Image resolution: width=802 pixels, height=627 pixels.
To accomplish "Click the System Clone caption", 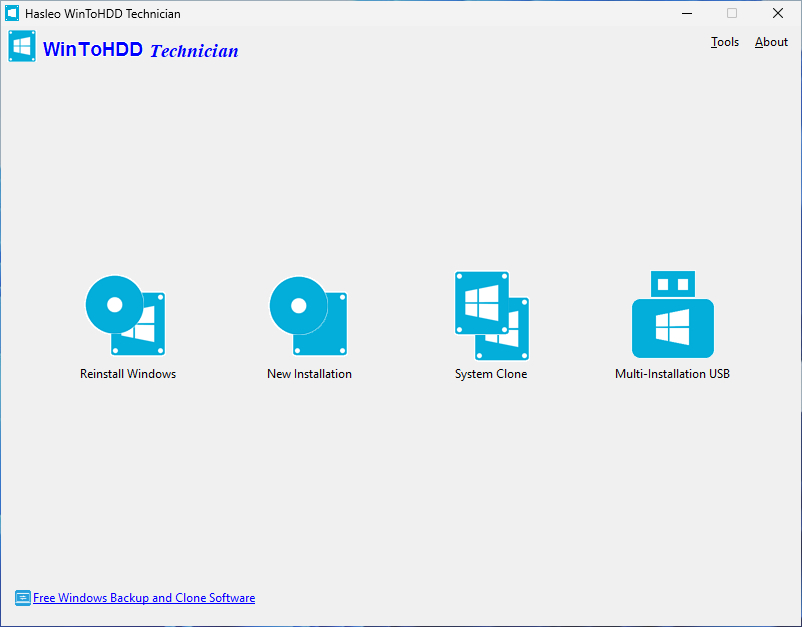I will coord(490,373).
